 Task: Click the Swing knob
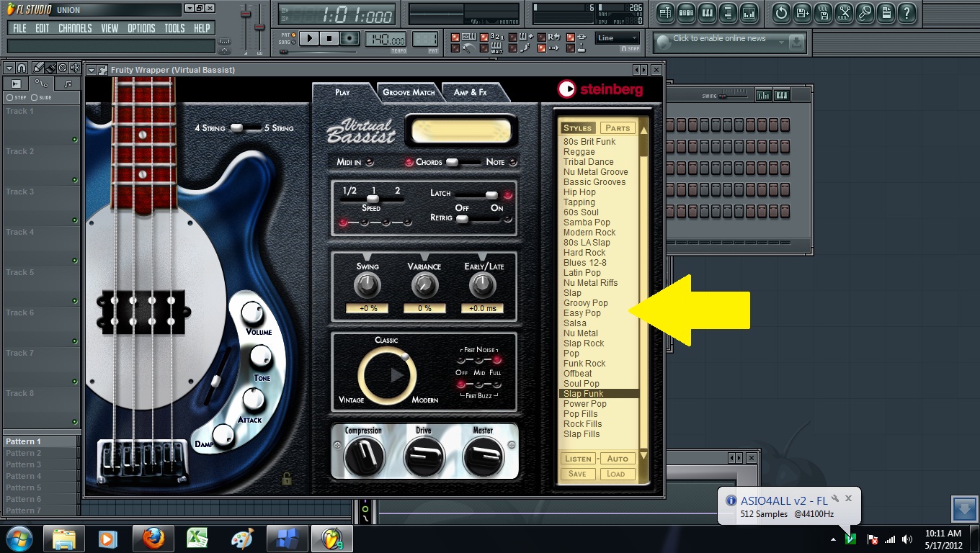(x=367, y=286)
